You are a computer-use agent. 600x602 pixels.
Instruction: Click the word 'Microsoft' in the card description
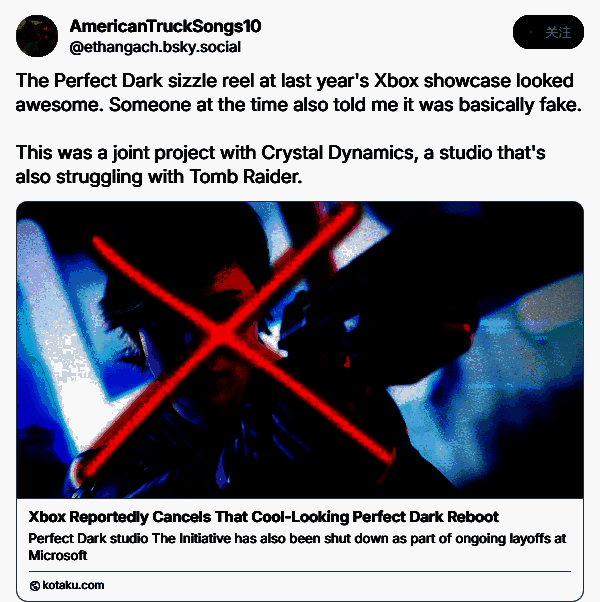pos(58,555)
